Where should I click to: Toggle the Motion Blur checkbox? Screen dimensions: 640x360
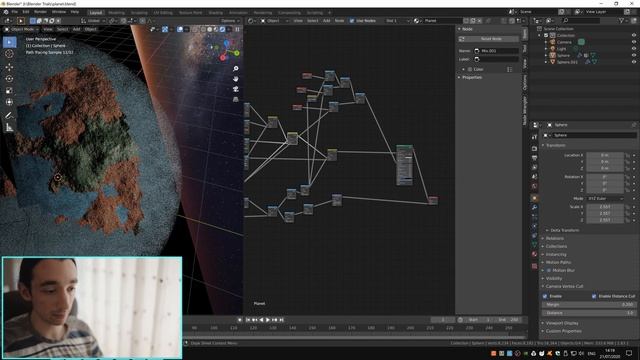pyautogui.click(x=549, y=270)
